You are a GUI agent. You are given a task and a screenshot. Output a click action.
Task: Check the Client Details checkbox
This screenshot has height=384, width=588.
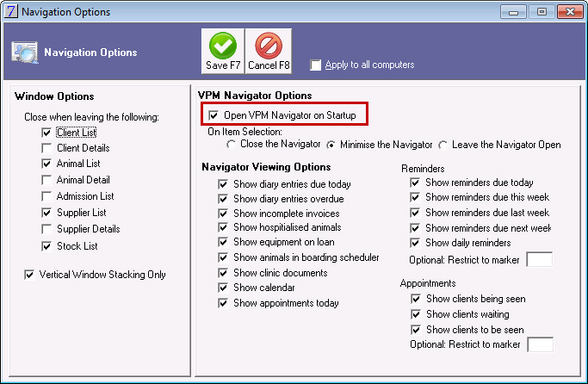click(x=46, y=148)
